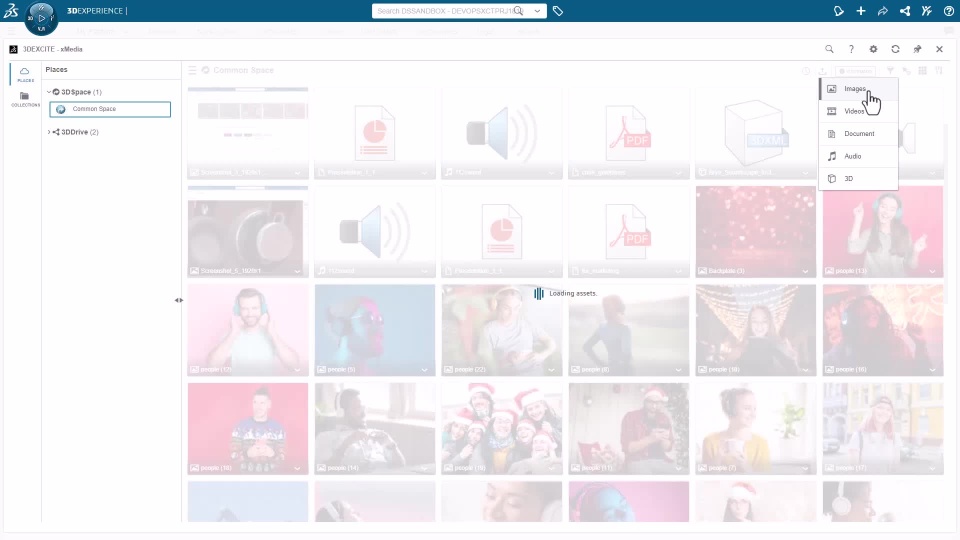Expand chevron on people (5) card
Image resolution: width=960 pixels, height=540 pixels.
424,370
